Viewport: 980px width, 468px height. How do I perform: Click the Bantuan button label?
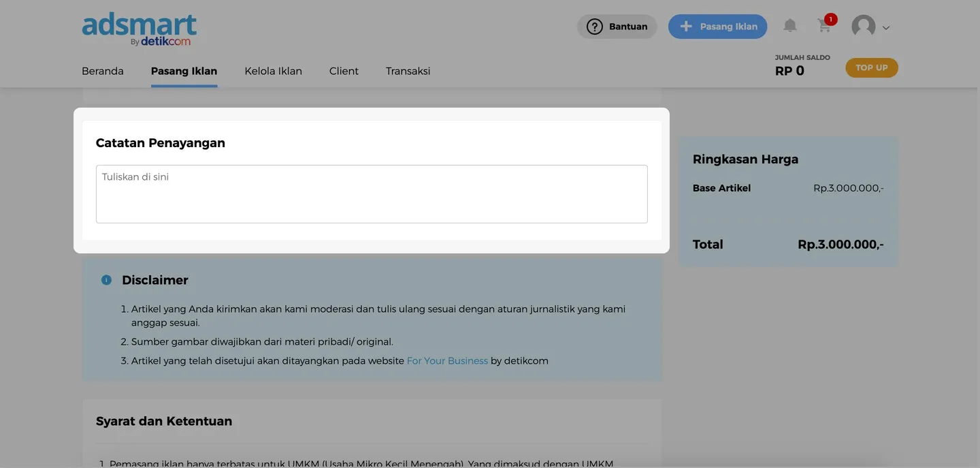point(628,27)
